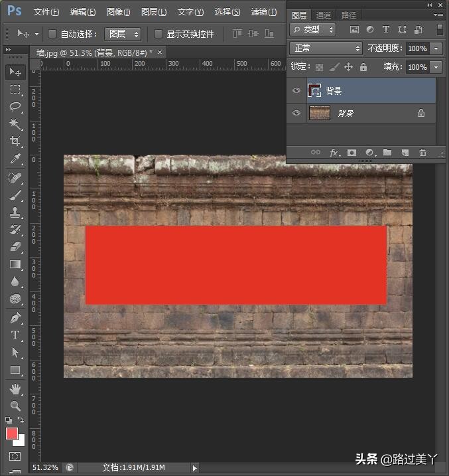Viewport: 449px width, 476px height.
Task: Add a layer mask
Action: [352, 153]
